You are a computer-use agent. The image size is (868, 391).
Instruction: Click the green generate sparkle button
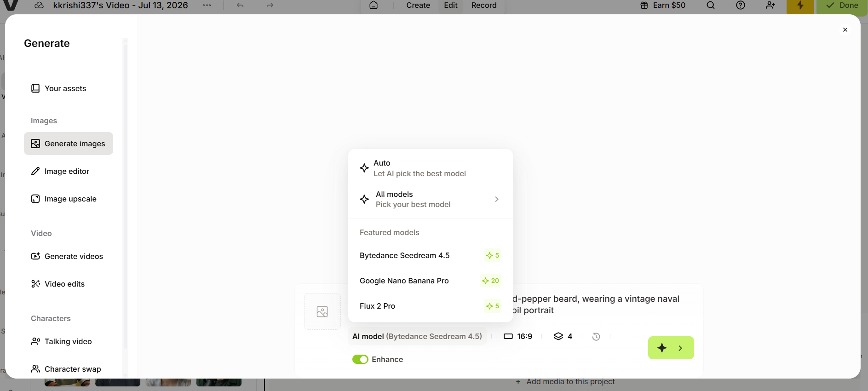(671, 348)
